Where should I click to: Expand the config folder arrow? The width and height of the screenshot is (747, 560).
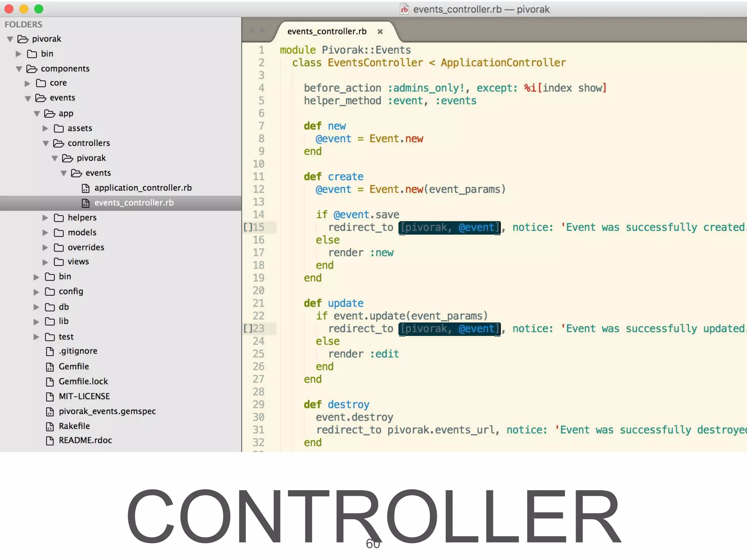point(36,292)
